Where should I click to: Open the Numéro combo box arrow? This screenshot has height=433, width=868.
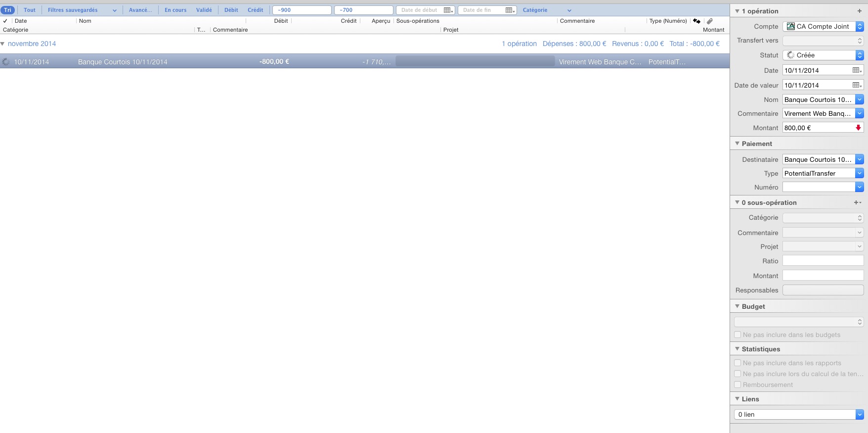pyautogui.click(x=860, y=187)
